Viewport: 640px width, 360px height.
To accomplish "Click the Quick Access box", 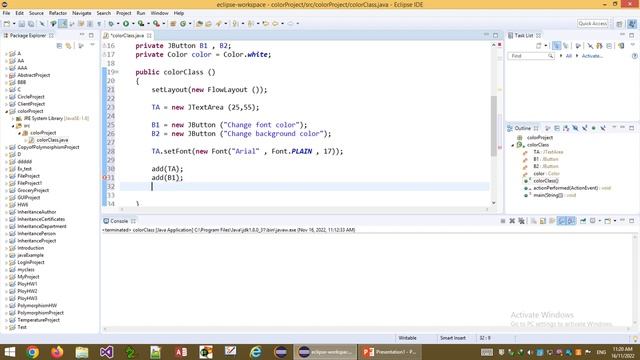I will 593,24.
